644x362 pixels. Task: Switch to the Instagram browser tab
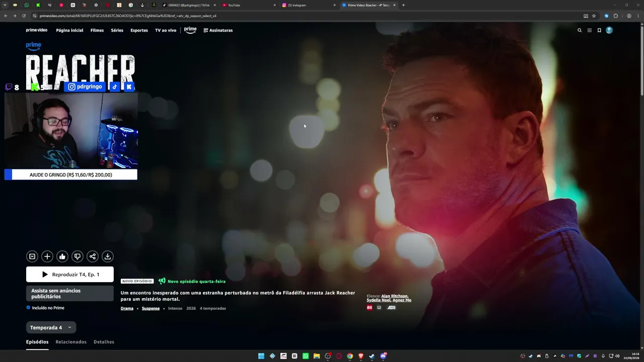point(309,5)
